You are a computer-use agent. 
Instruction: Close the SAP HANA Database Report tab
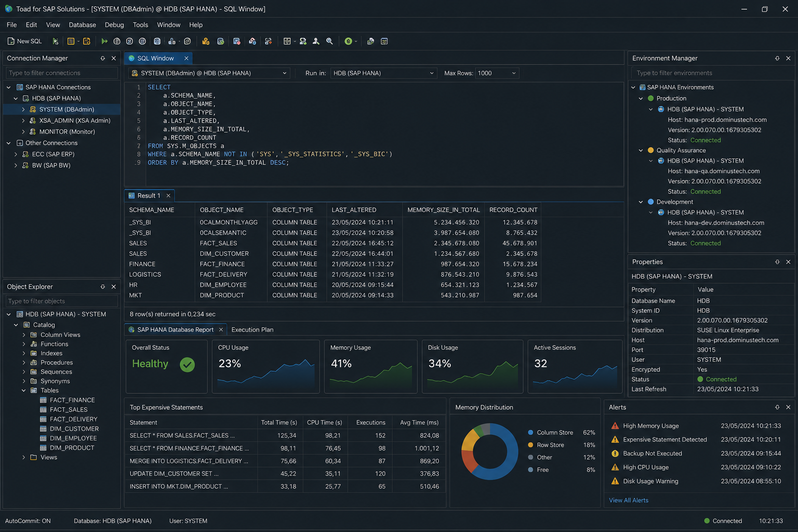221,330
